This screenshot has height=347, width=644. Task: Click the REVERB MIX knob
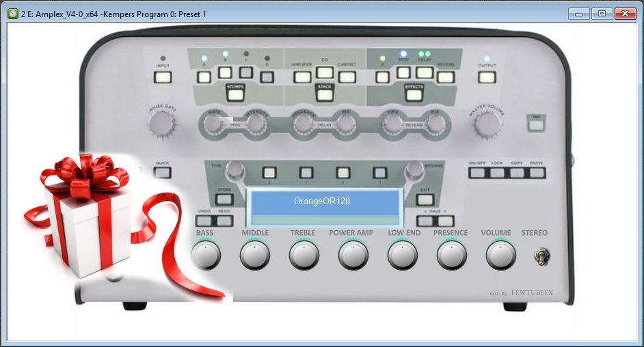coord(435,124)
